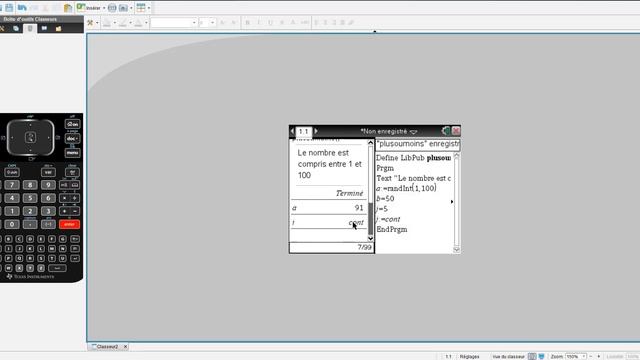Viewport: 640px width, 360px height.
Task: Open the Zoom percentage dropdown
Action: click(x=584, y=356)
